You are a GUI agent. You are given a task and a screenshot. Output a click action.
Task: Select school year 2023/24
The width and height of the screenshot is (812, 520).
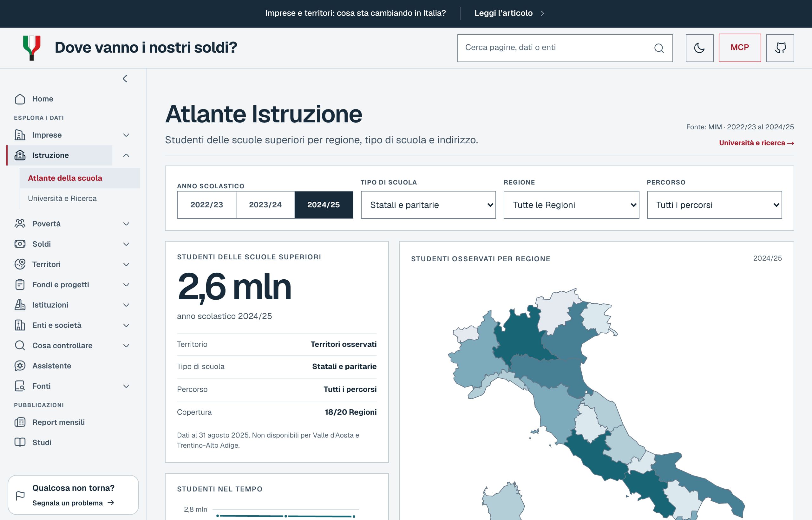(265, 205)
